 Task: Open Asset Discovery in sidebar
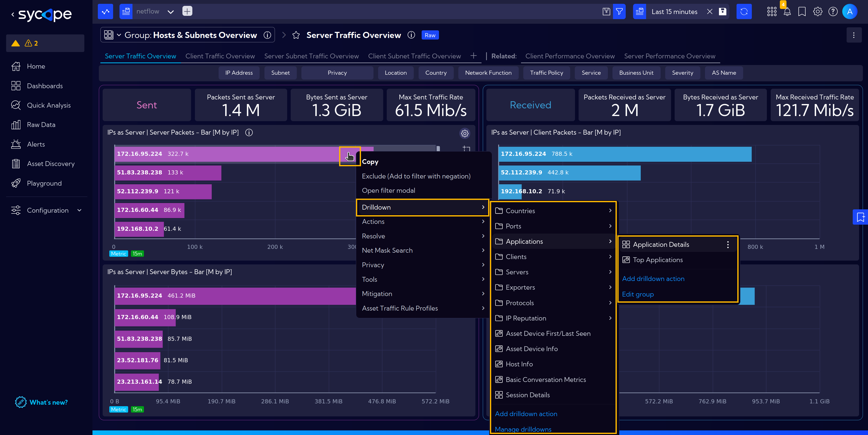pos(50,164)
